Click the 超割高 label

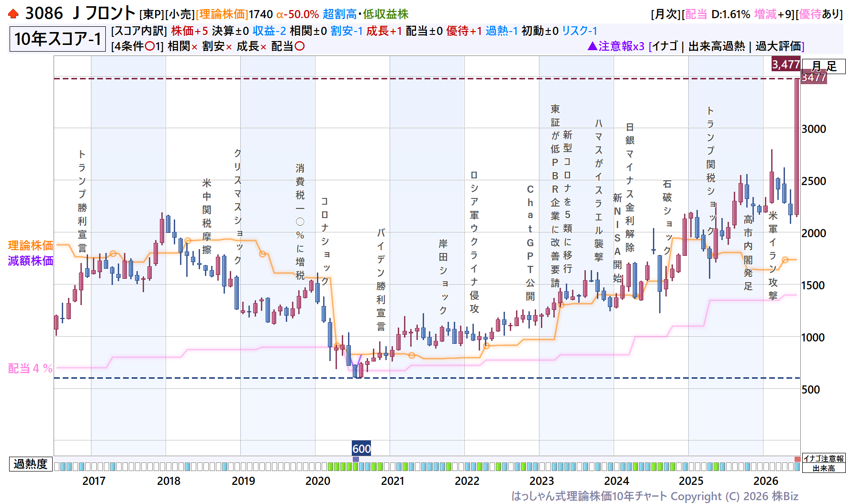tap(339, 14)
